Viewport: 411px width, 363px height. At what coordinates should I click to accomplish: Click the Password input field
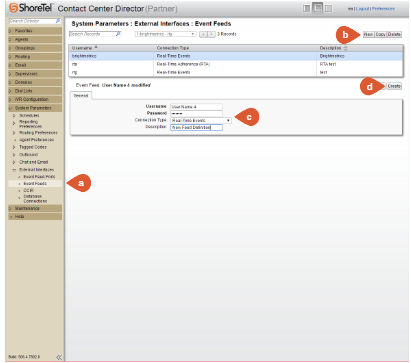[196, 114]
